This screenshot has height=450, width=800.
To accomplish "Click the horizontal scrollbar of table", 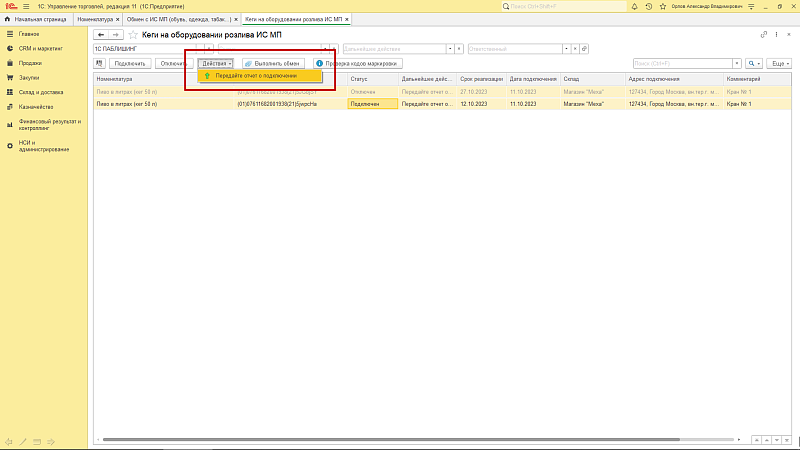I will coord(391,439).
